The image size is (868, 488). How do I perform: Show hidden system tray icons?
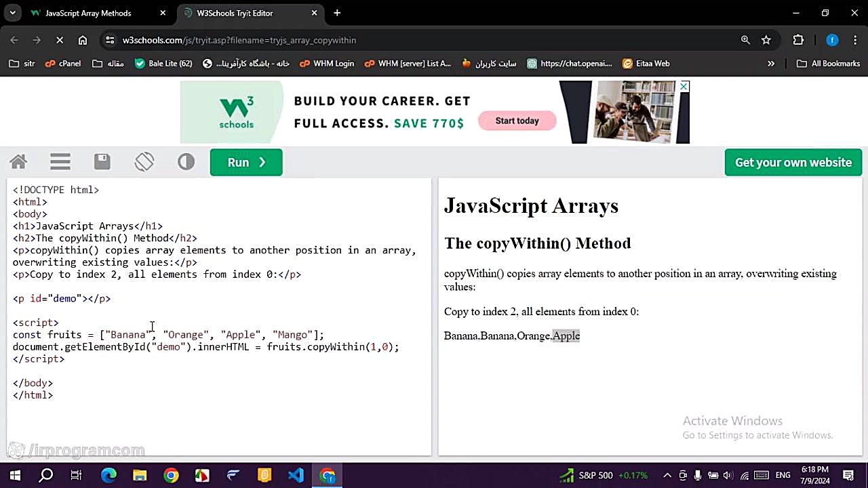(667, 475)
